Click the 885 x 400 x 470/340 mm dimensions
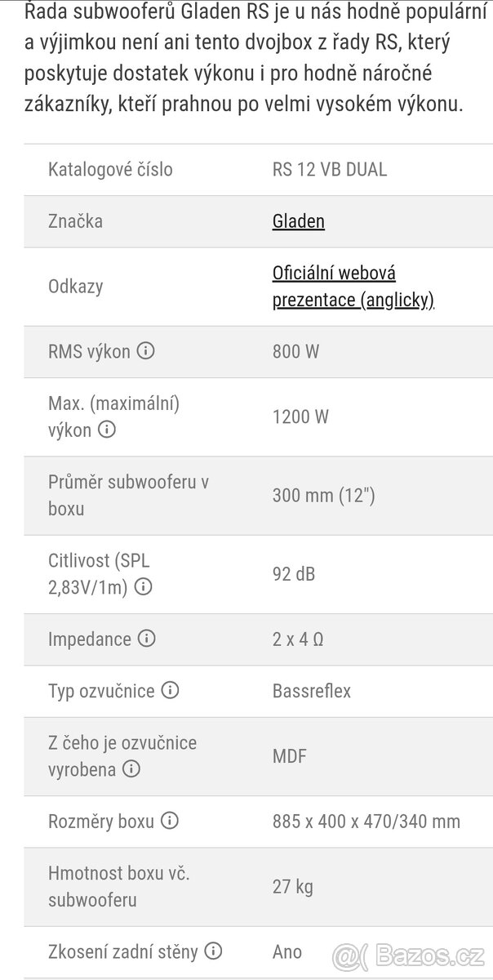The width and height of the screenshot is (493, 980). click(x=366, y=821)
